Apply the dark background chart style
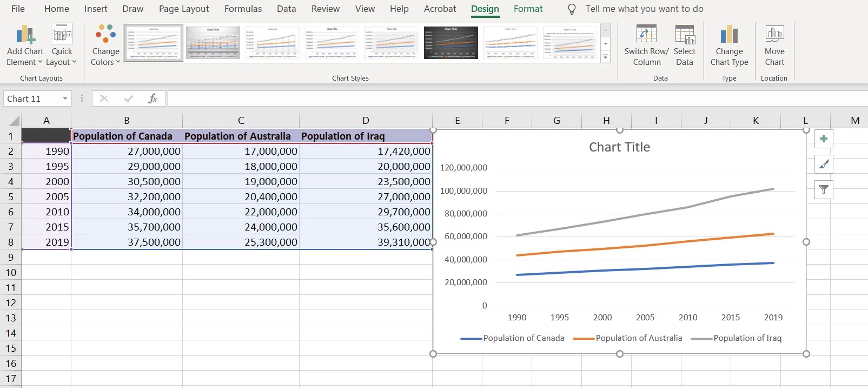This screenshot has height=388, width=868. (450, 43)
